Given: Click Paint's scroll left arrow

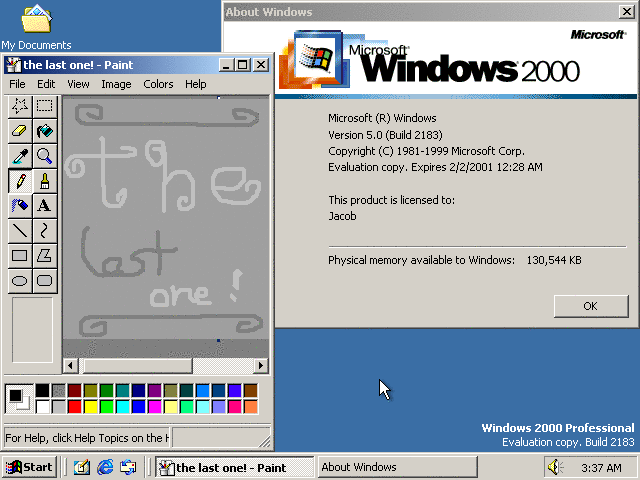Looking at the screenshot, I should tap(70, 365).
